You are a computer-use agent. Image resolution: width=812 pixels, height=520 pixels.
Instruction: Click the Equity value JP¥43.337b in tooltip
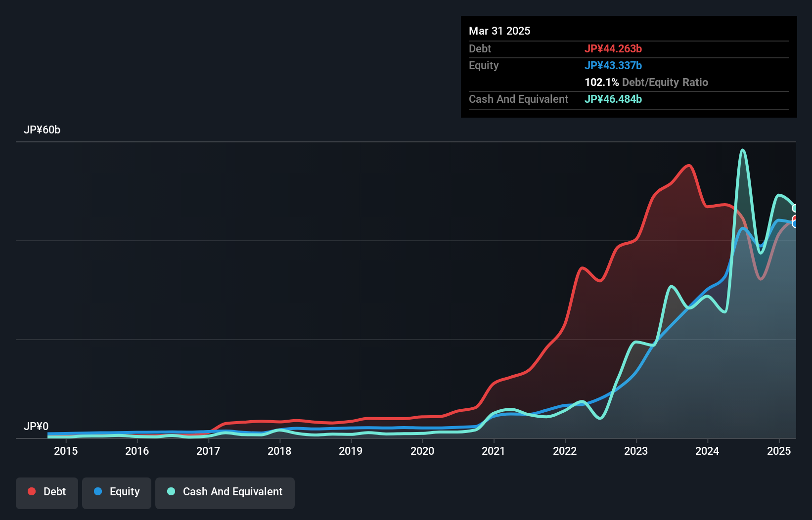[x=613, y=65]
